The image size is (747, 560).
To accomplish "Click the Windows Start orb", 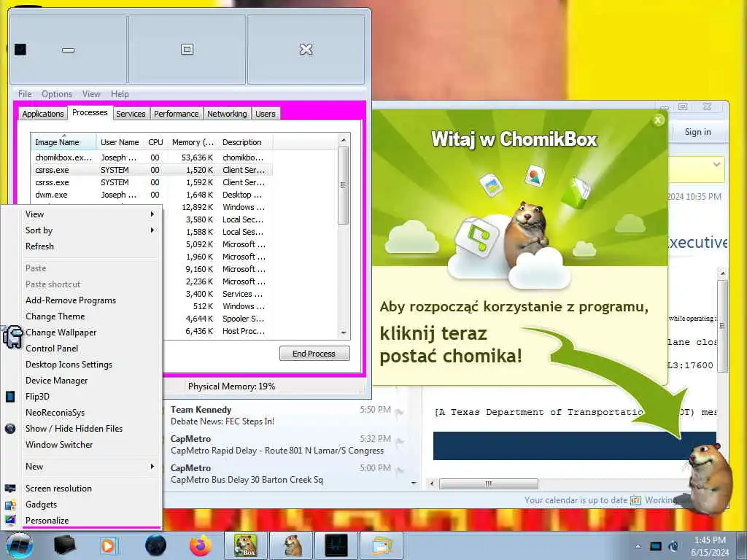I will point(19,545).
